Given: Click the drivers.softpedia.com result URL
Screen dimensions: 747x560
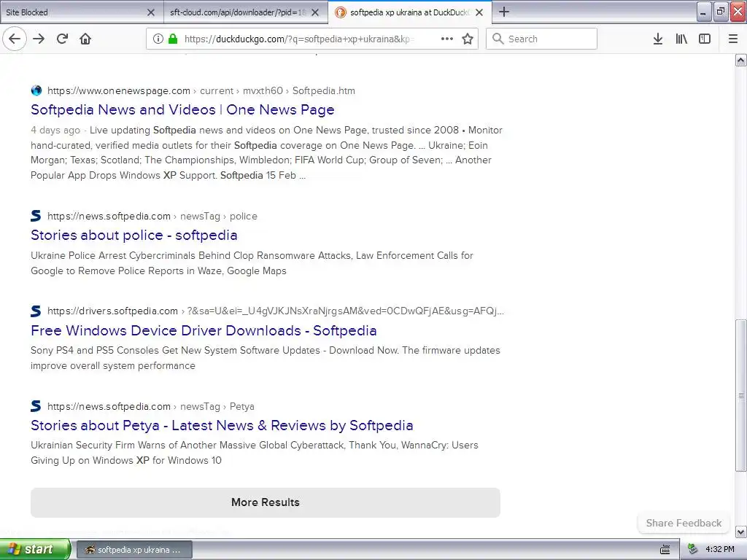Looking at the screenshot, I should point(275,311).
